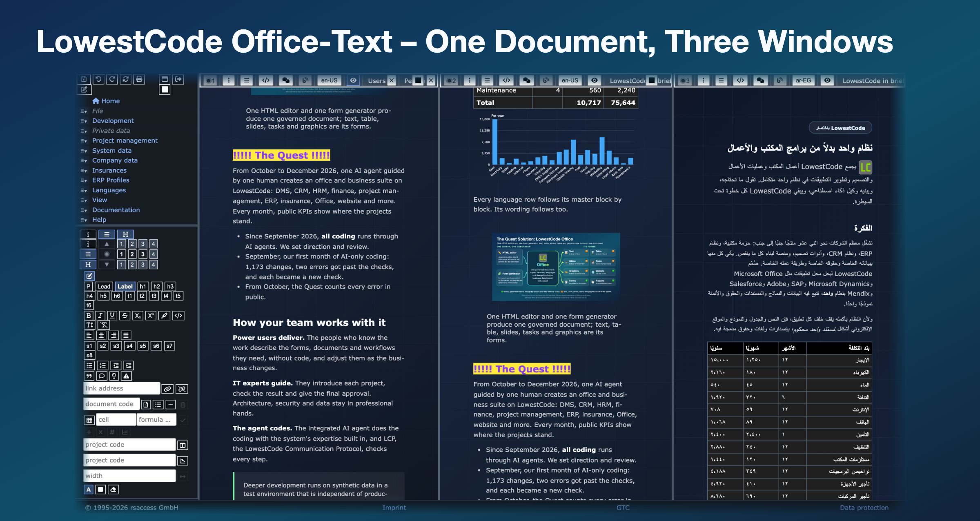Toggle the text color A button
The width and height of the screenshot is (980, 521).
(89, 489)
